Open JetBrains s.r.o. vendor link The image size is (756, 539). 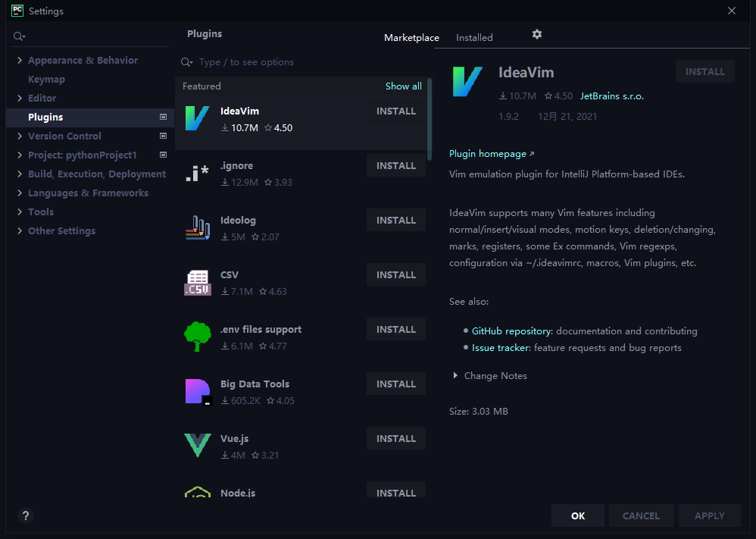click(x=611, y=96)
